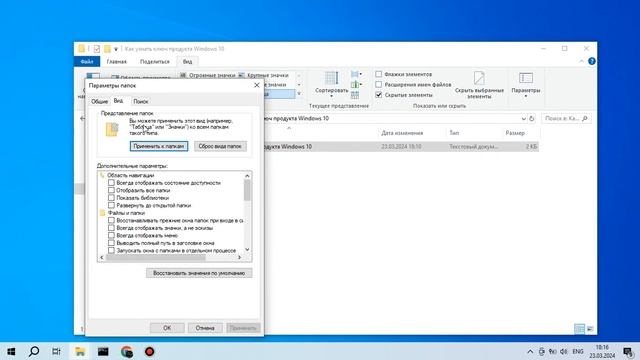The height and width of the screenshot is (360, 640).
Task: Click Apply to Folders (Применить к папкам)
Action: pyautogui.click(x=159, y=146)
